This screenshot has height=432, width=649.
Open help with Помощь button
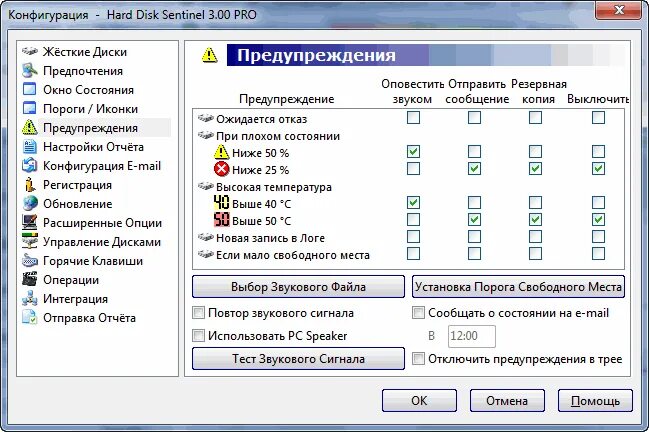pyautogui.click(x=595, y=401)
